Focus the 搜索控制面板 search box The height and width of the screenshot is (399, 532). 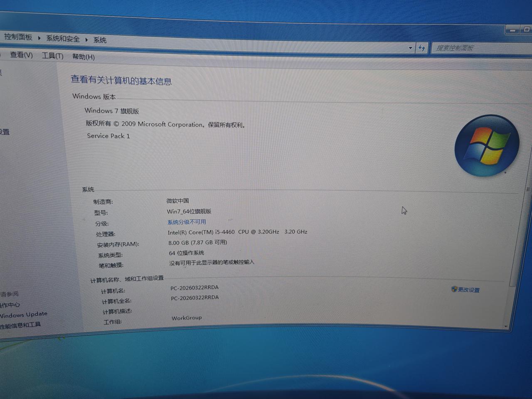[481, 48]
